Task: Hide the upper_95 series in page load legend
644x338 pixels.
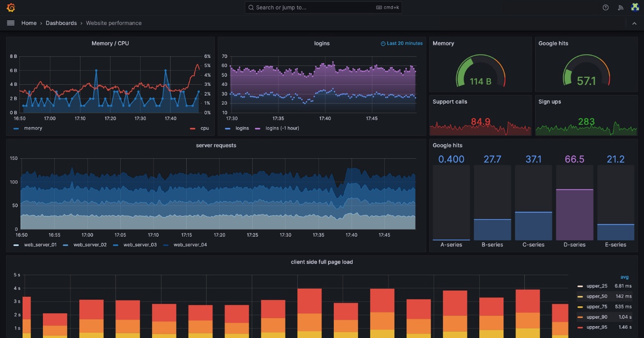Action: [x=596, y=327]
